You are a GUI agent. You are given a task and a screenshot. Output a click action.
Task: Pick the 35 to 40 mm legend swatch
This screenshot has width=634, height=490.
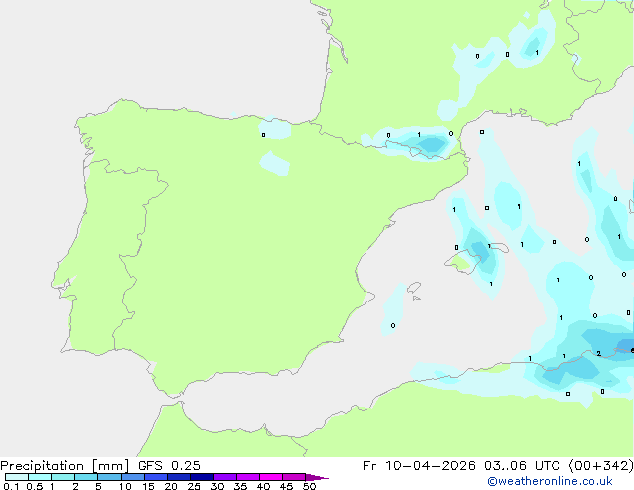point(248,477)
